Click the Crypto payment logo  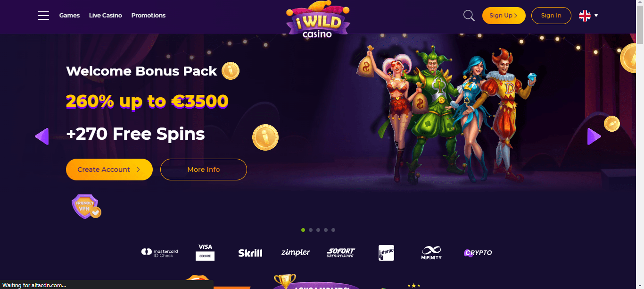click(x=478, y=253)
